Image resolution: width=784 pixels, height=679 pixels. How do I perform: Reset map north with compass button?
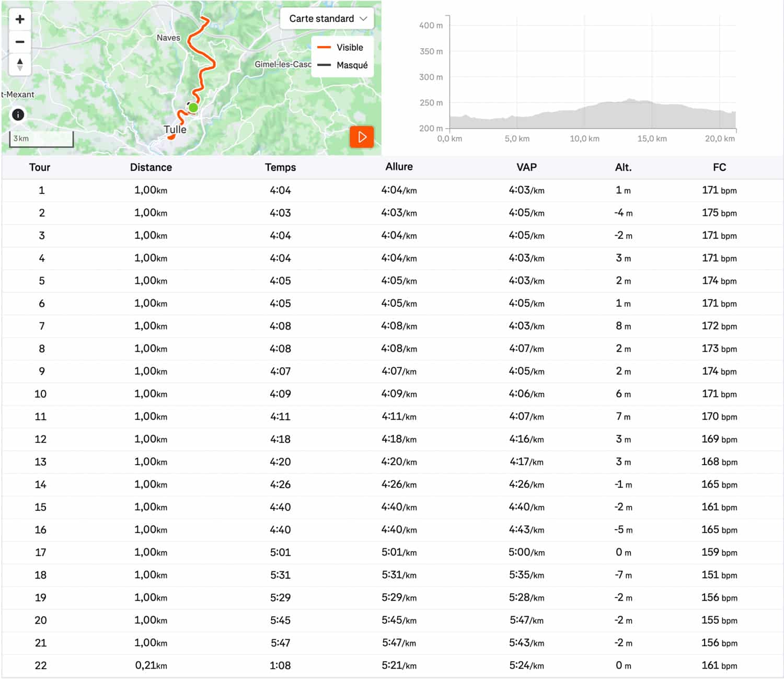(x=20, y=64)
